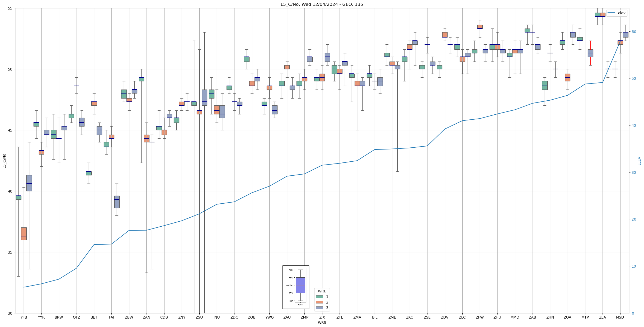Click the ZHN station tick label

pyautogui.click(x=550, y=317)
